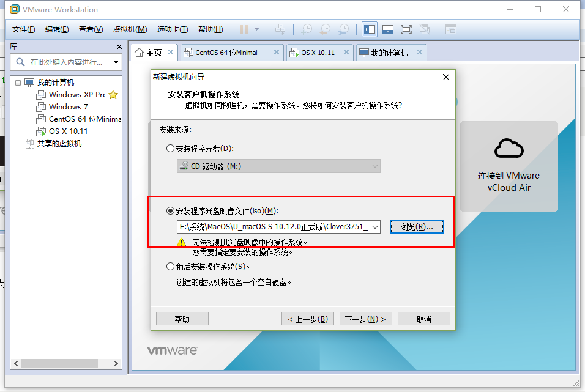Toggle the library sidebar view icon
This screenshot has width=585, height=392.
[370, 29]
